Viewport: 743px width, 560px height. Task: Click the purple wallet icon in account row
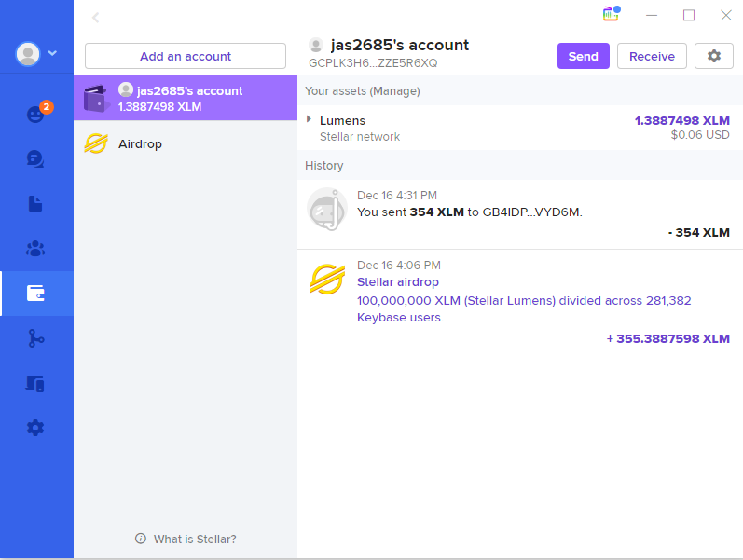(x=96, y=99)
